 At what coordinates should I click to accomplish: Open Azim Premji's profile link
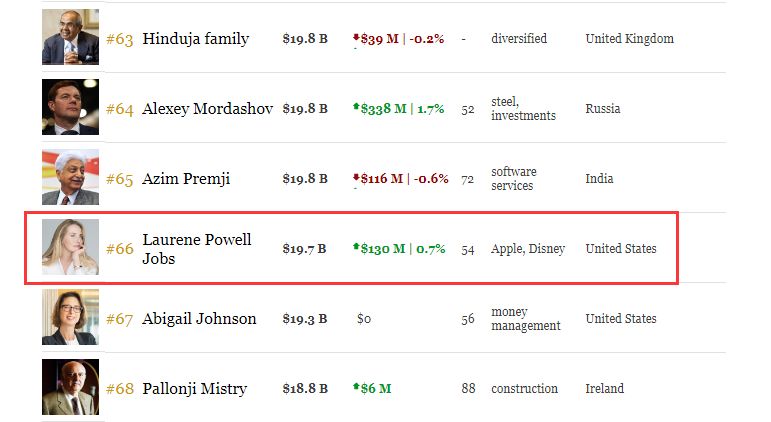coord(186,179)
